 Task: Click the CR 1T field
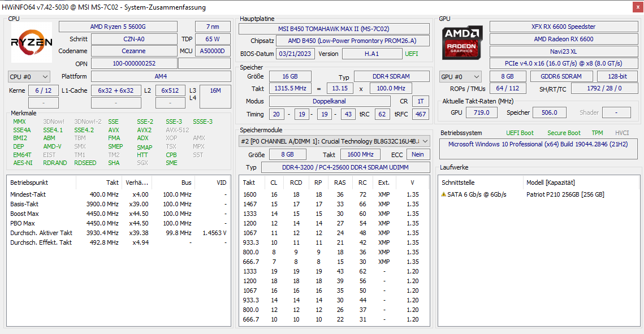coord(421,101)
